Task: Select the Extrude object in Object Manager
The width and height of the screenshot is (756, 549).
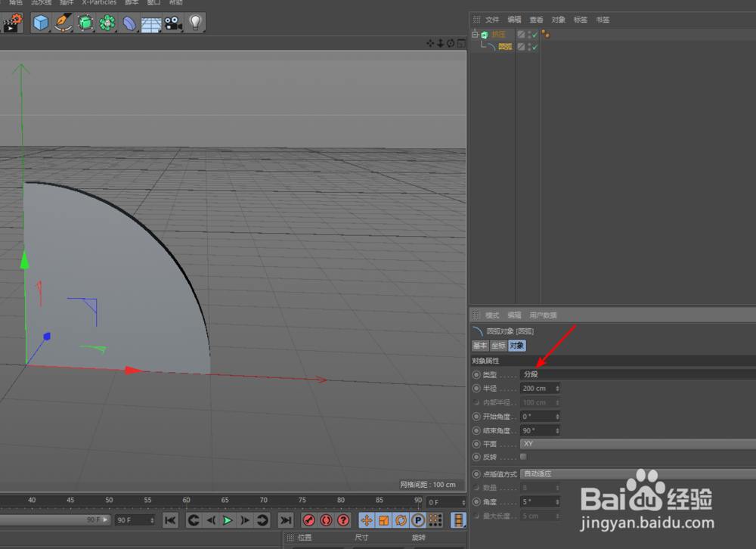Action: (x=498, y=34)
